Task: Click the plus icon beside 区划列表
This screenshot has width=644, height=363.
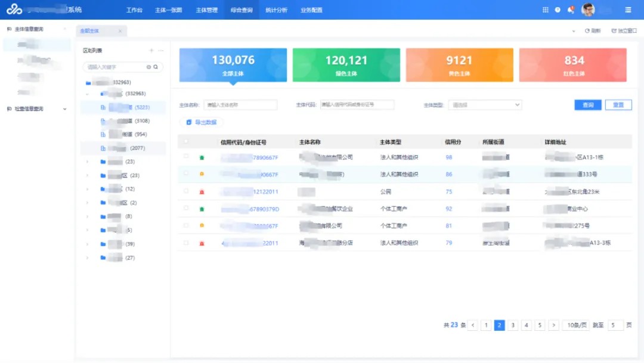Action: coord(151,51)
